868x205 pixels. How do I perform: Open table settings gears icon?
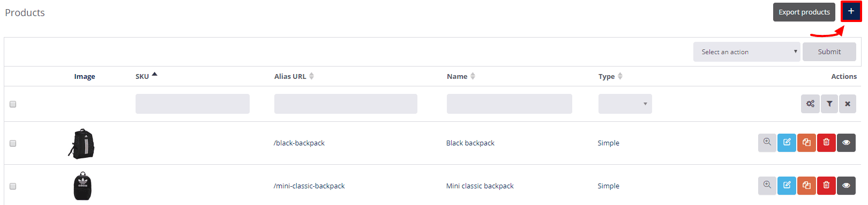(x=810, y=104)
